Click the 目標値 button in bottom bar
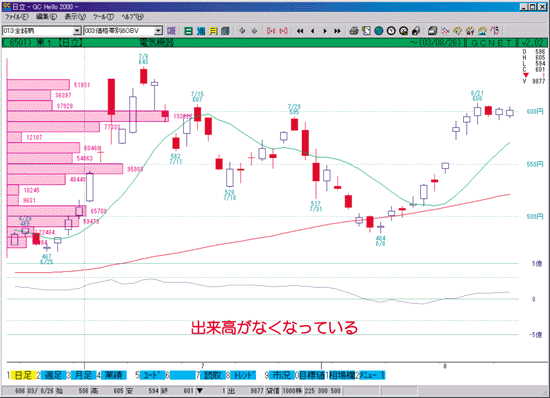 point(311,375)
